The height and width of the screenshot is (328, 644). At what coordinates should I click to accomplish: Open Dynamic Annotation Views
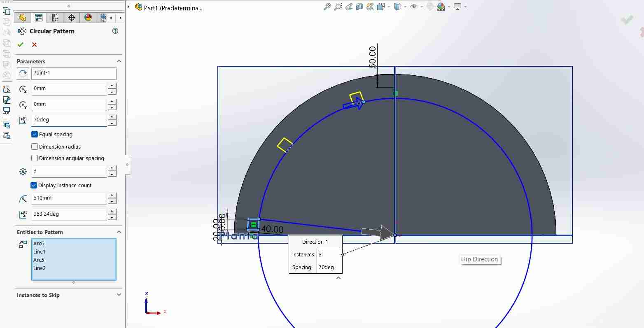(x=370, y=7)
